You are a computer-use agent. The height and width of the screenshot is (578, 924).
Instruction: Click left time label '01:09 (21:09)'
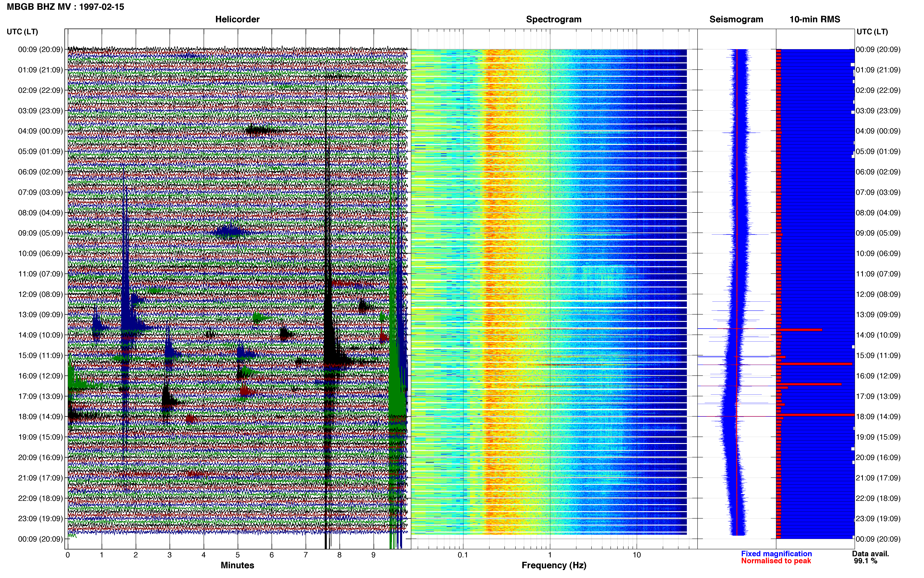pyautogui.click(x=41, y=70)
